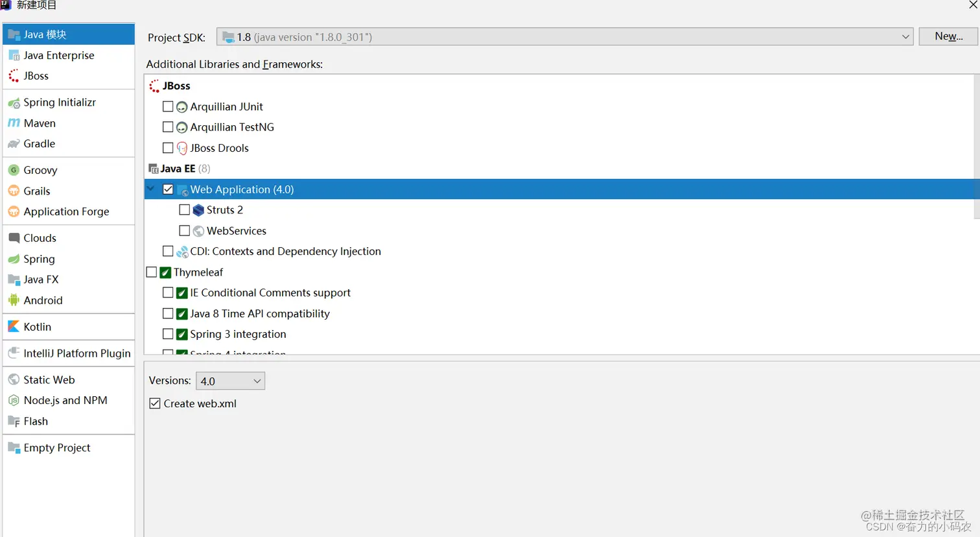This screenshot has height=537, width=980.
Task: Check IE Conditional Comments support checkbox
Action: pyautogui.click(x=168, y=292)
